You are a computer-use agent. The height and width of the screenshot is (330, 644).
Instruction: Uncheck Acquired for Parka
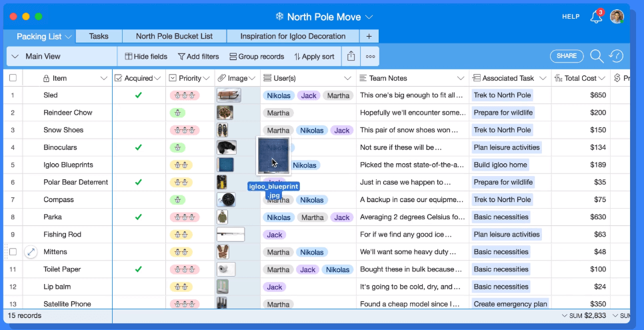click(x=139, y=217)
